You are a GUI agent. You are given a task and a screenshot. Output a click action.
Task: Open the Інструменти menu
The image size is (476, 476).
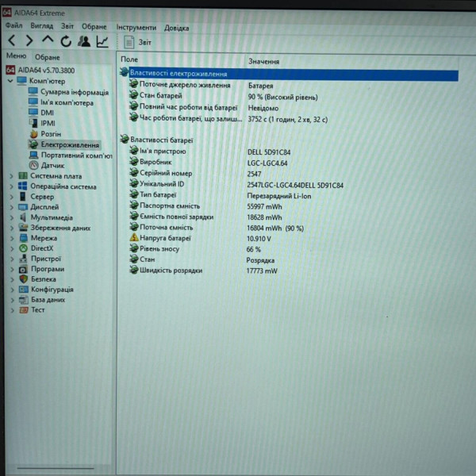(x=136, y=28)
